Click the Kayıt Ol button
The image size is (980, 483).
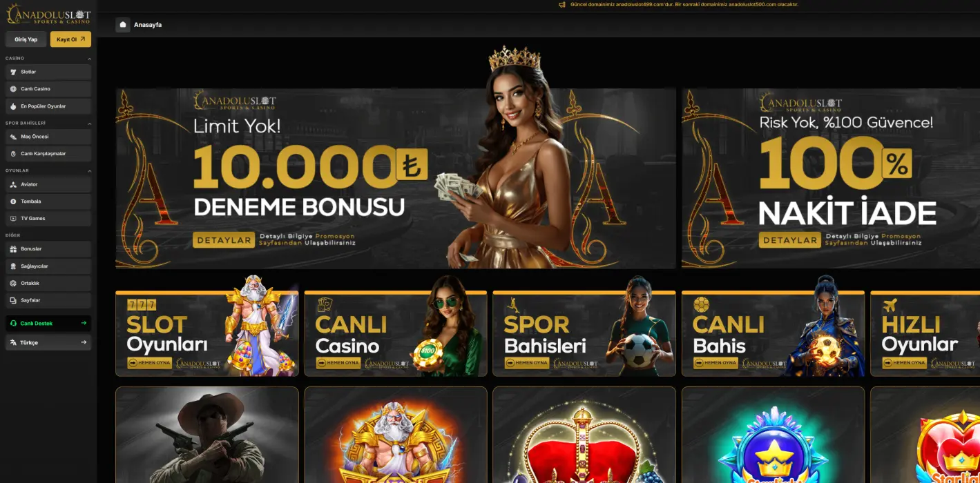coord(70,39)
